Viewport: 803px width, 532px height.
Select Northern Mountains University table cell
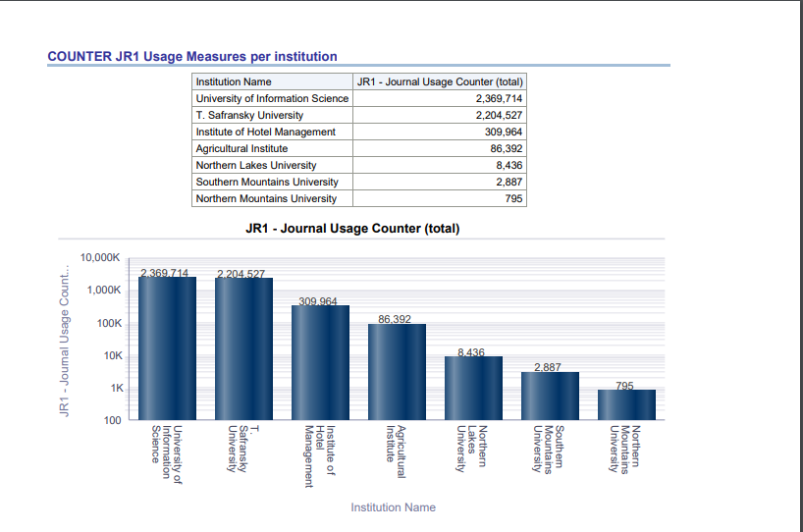pos(266,198)
